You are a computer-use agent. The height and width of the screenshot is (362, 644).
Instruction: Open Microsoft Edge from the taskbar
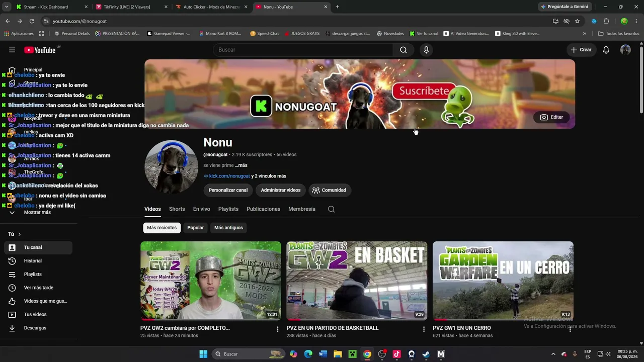[x=308, y=354]
